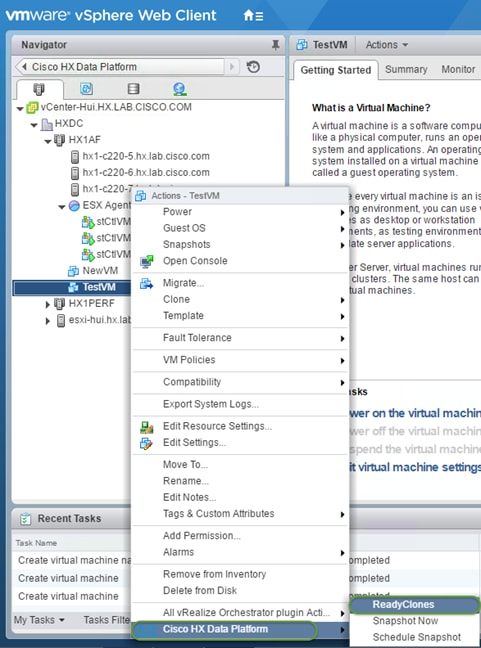Open the Alarms submenu
Image resolution: width=481 pixels, height=648 pixels.
point(240,552)
